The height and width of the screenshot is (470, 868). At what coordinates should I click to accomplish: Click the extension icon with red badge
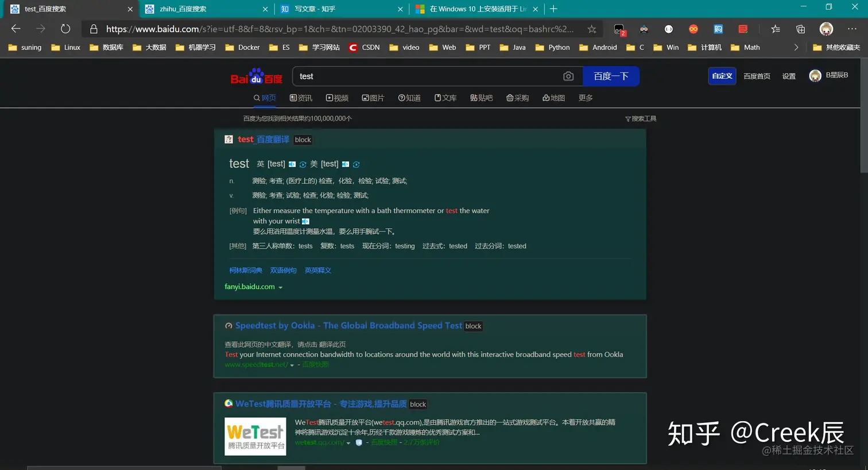[619, 29]
